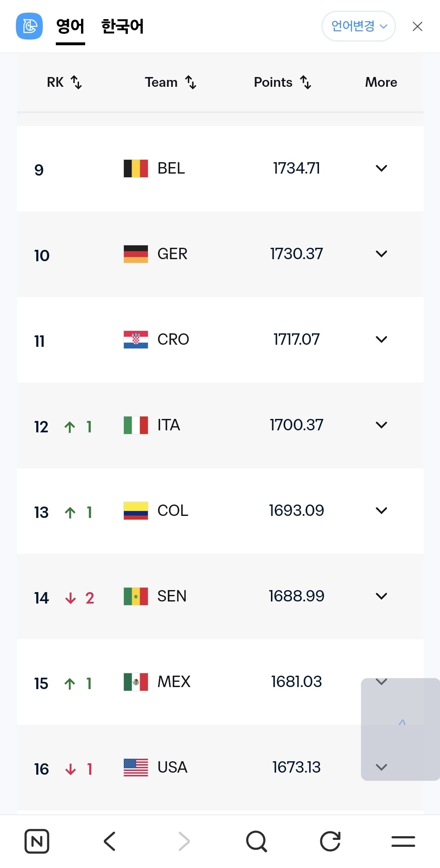The height and width of the screenshot is (868, 440).
Task: Switch to the 영어 tab
Action: click(70, 26)
